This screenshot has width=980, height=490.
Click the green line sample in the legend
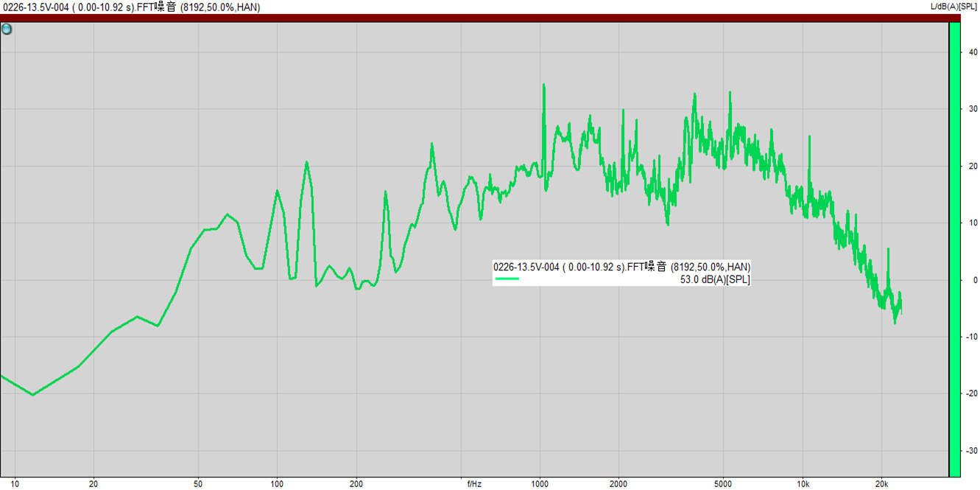[507, 279]
